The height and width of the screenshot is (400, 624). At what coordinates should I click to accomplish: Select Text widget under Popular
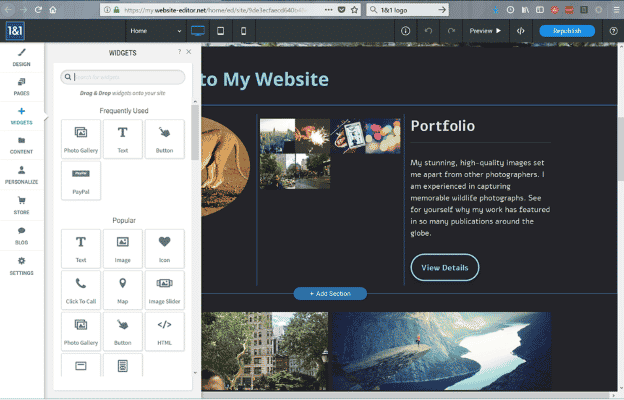point(81,248)
